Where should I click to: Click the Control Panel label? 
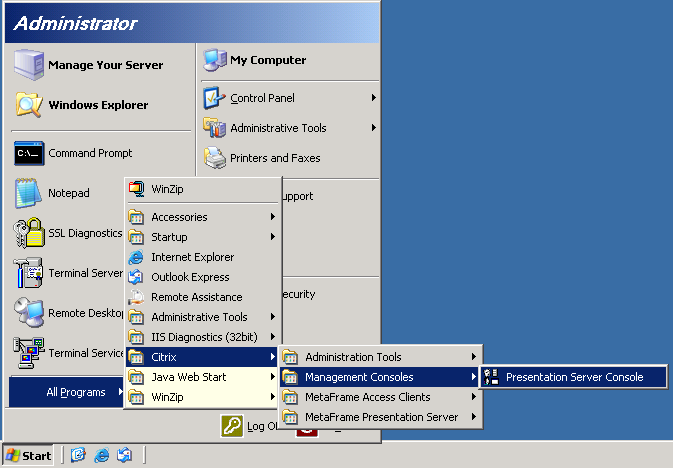(262, 98)
